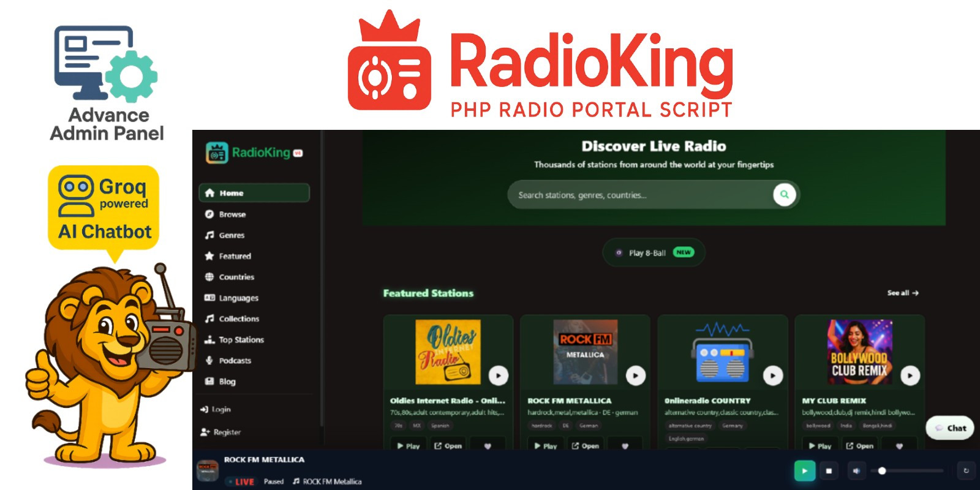Adjust the player volume slider
Screen dimensions: 980x490
click(908, 471)
